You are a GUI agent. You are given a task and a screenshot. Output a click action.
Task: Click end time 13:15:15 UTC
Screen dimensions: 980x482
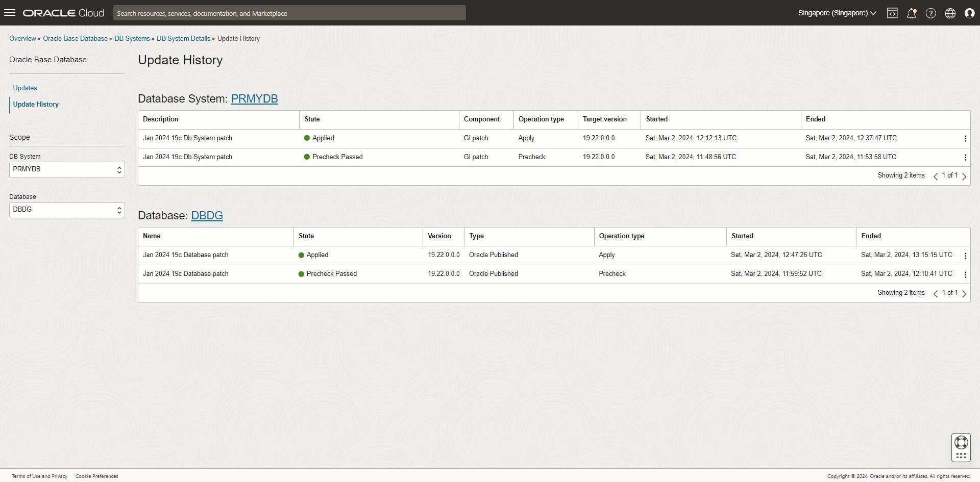(906, 255)
